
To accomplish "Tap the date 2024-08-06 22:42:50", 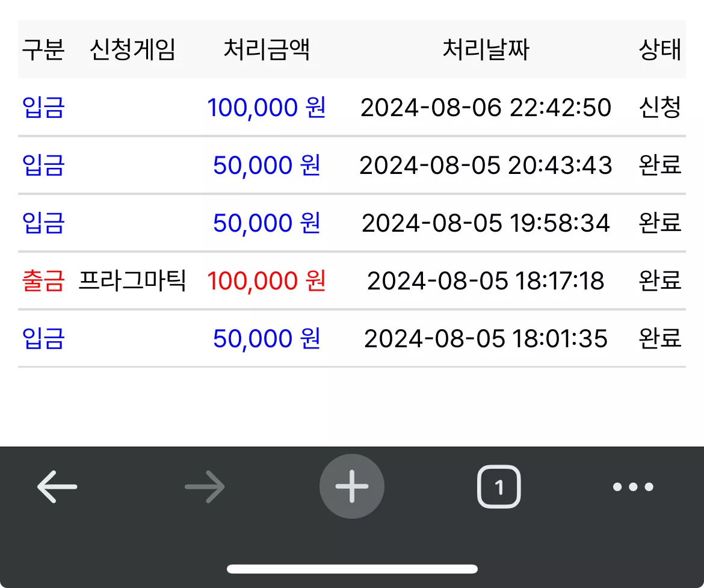I will pos(486,108).
